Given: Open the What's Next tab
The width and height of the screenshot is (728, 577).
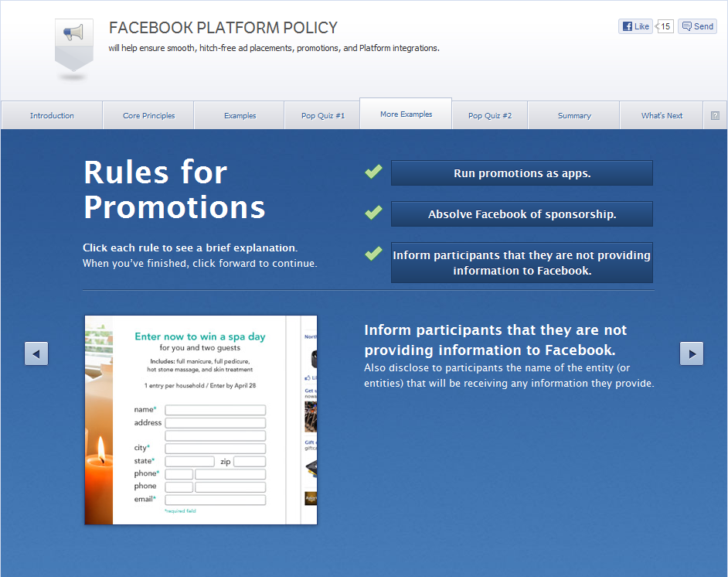Looking at the screenshot, I should [x=662, y=115].
